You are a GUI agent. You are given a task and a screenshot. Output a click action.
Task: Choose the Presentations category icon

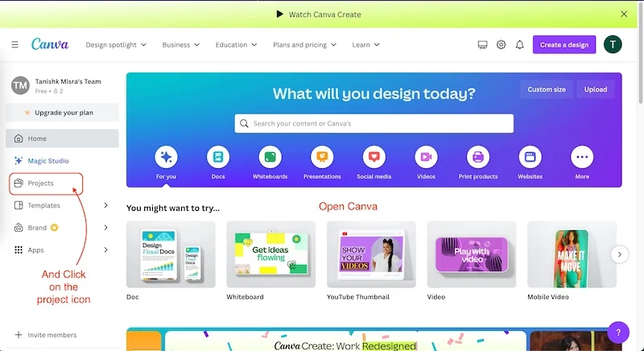click(322, 157)
